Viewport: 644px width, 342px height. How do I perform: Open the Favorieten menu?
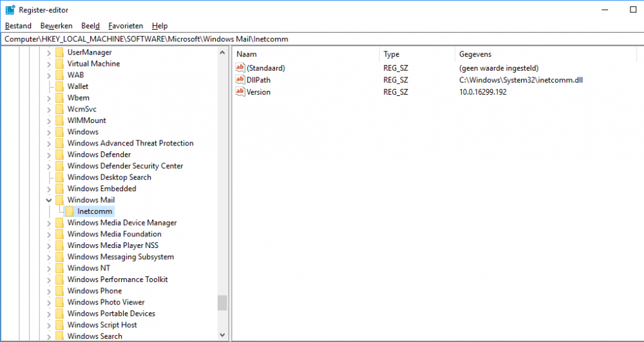pos(126,26)
